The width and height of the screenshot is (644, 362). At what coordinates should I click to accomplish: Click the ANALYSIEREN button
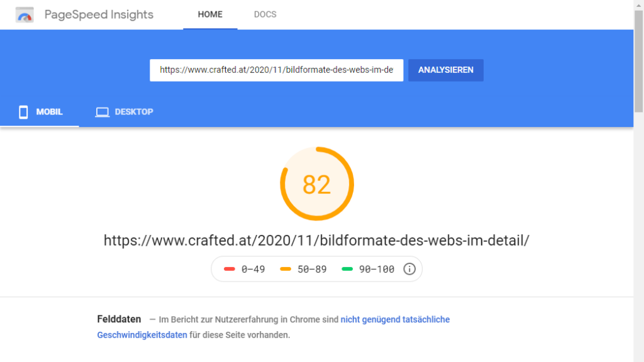446,70
